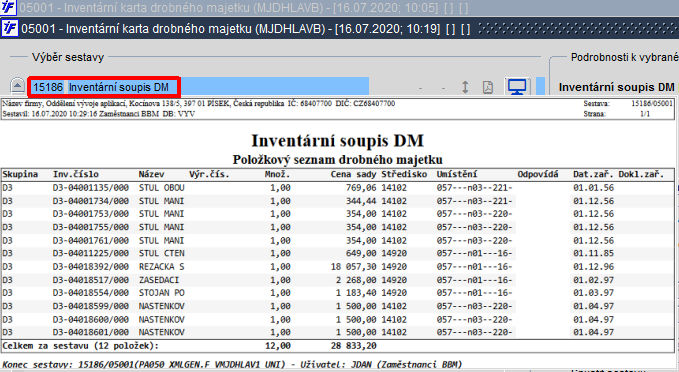Click the date 01.11.85
The height and width of the screenshot is (372, 679).
pyautogui.click(x=593, y=253)
